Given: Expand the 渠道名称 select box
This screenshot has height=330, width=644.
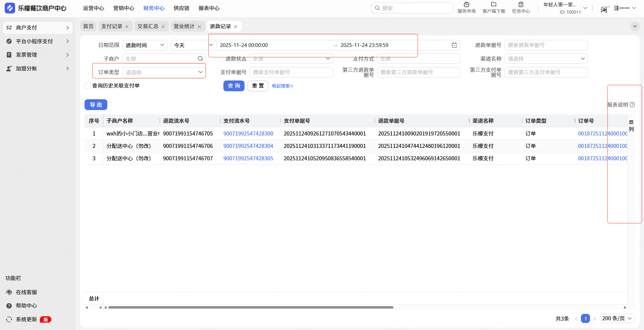Looking at the screenshot, I should (546, 59).
